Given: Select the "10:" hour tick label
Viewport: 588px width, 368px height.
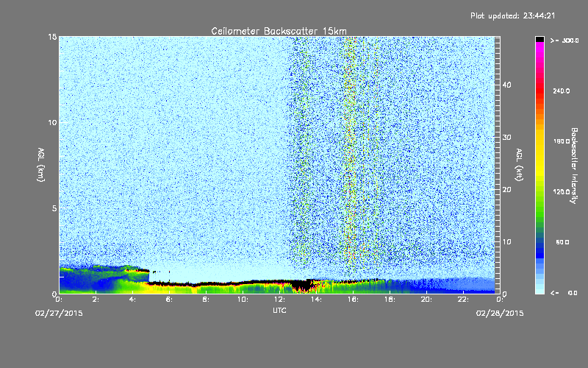Looking at the screenshot, I should (x=243, y=300).
